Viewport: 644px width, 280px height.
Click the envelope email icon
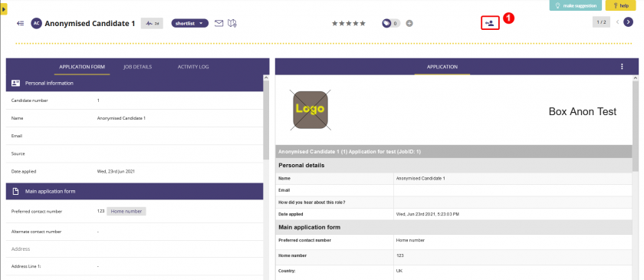(219, 23)
